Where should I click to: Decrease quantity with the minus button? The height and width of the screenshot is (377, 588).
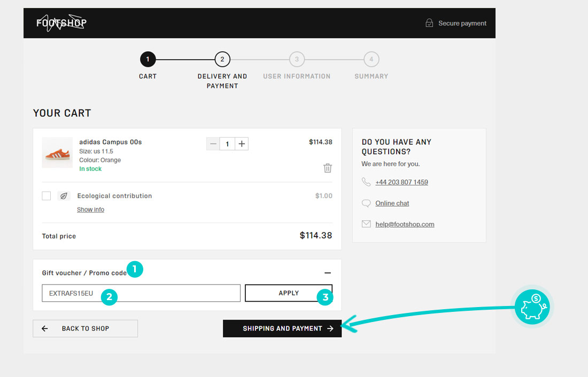pos(213,144)
